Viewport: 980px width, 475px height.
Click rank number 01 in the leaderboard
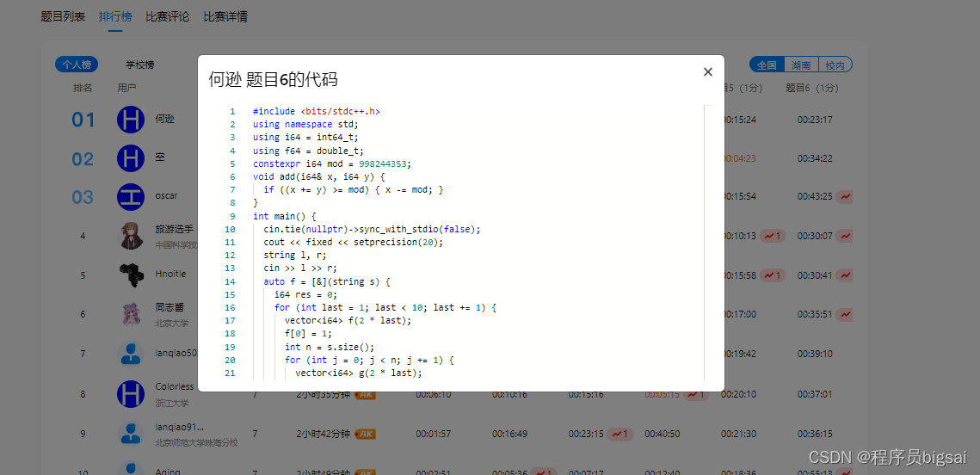pos(83,120)
